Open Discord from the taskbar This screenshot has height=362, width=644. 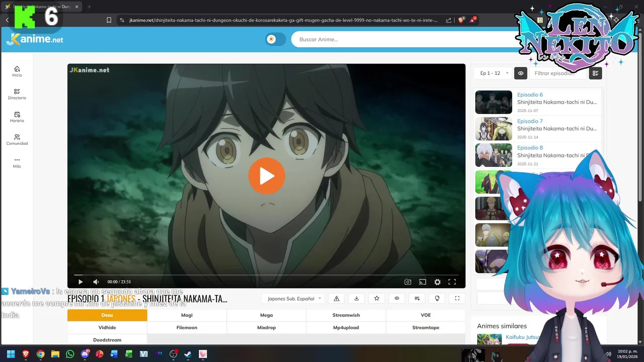(x=85, y=354)
